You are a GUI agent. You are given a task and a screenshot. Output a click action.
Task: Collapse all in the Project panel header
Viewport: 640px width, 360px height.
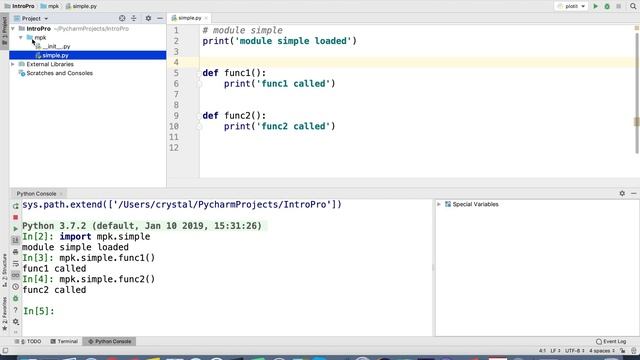click(133, 18)
